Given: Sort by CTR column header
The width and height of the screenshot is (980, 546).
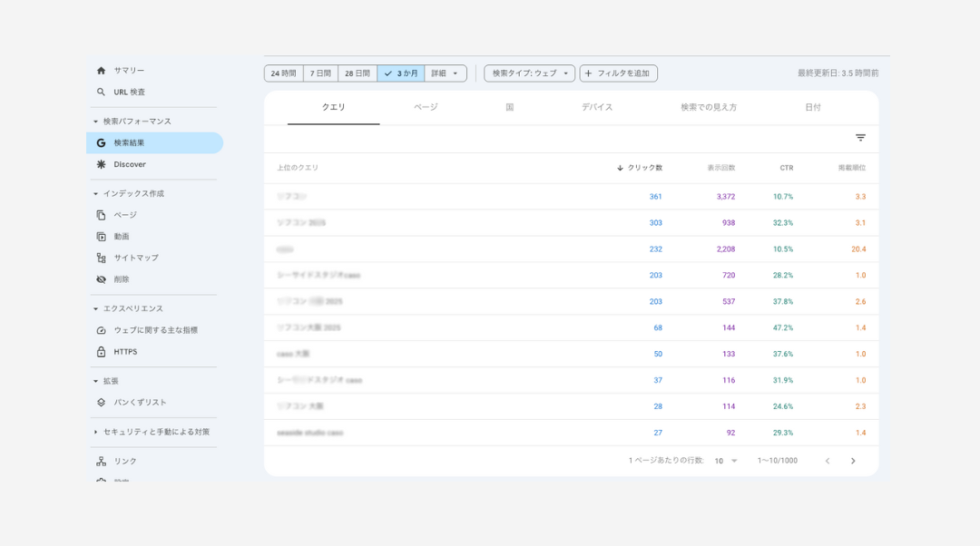Looking at the screenshot, I should point(786,168).
